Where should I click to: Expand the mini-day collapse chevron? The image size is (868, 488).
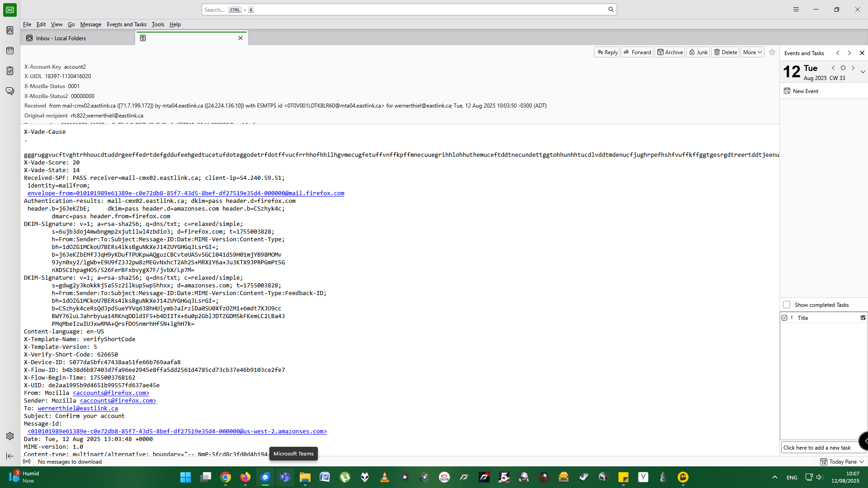[x=863, y=72]
